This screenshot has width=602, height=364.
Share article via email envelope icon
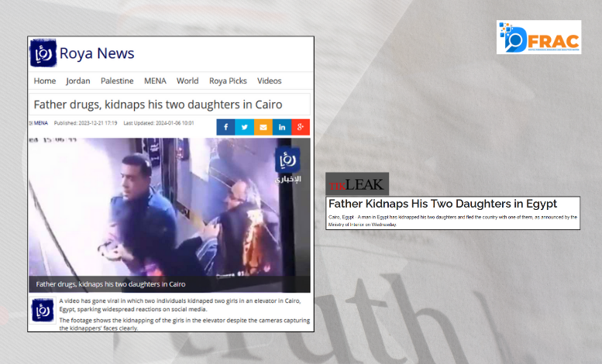[263, 127]
